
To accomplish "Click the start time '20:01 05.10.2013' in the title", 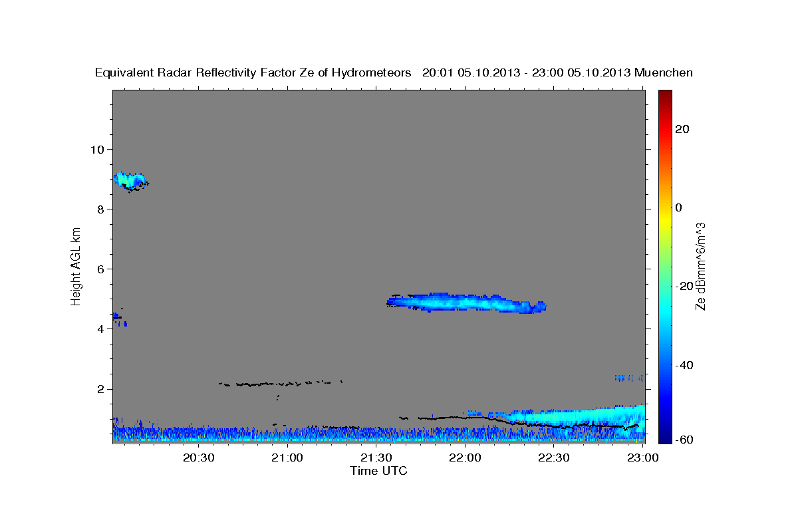I will point(470,72).
